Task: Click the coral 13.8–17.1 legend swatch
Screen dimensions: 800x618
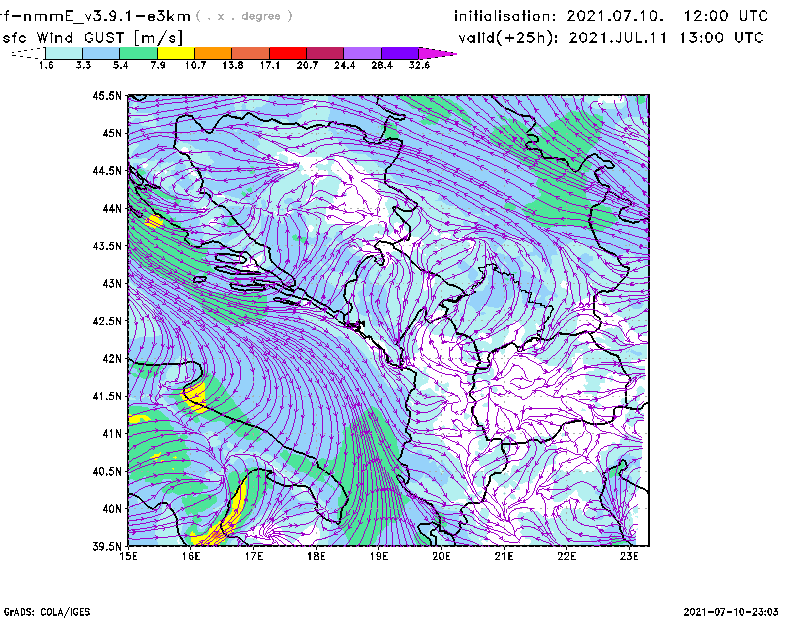Action: (x=251, y=53)
